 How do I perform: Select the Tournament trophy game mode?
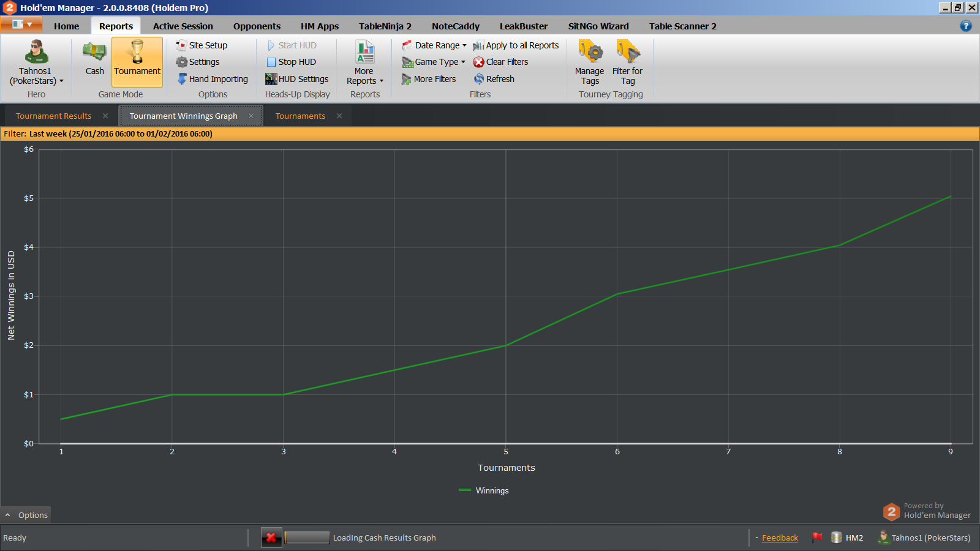click(137, 61)
